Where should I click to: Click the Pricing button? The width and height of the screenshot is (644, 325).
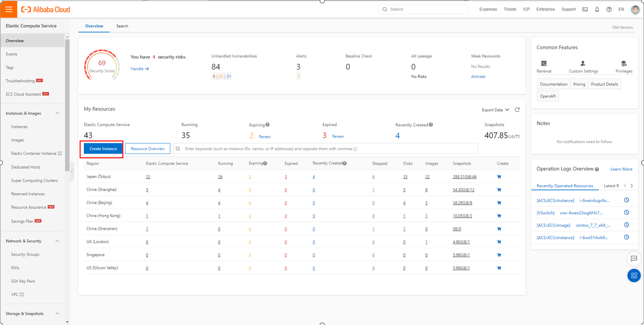click(x=579, y=84)
